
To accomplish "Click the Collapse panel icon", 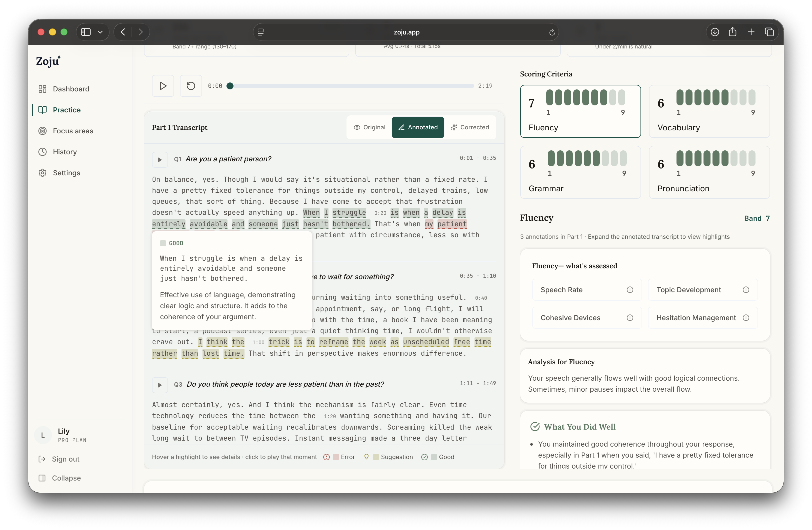I will click(x=42, y=478).
